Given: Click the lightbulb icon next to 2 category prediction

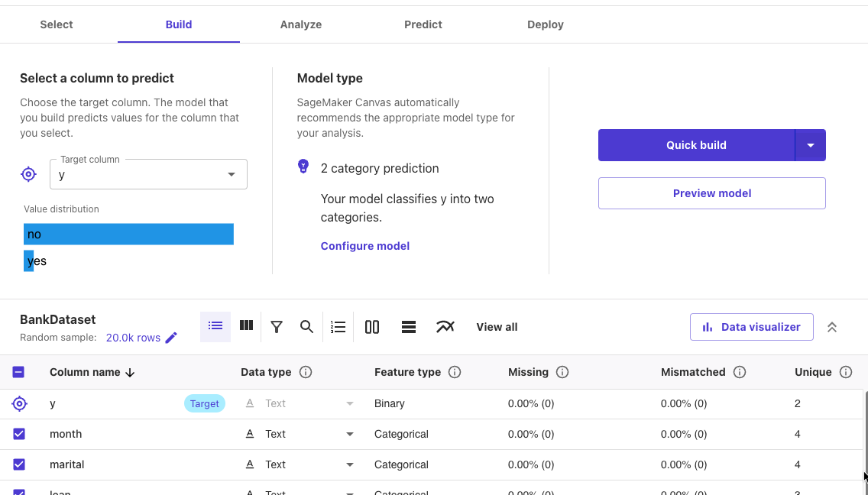Looking at the screenshot, I should [x=303, y=166].
